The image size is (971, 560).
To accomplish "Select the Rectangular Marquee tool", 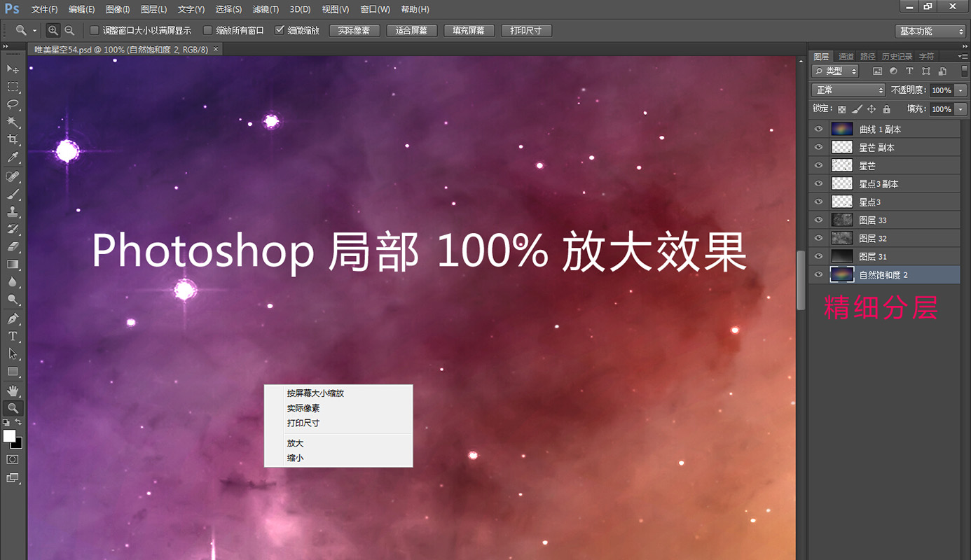I will (13, 87).
